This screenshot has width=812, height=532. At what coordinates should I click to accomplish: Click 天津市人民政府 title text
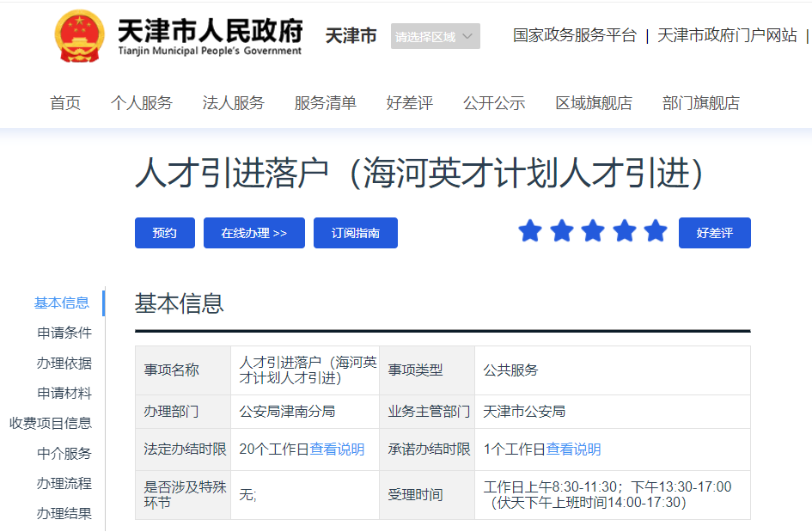point(211,30)
